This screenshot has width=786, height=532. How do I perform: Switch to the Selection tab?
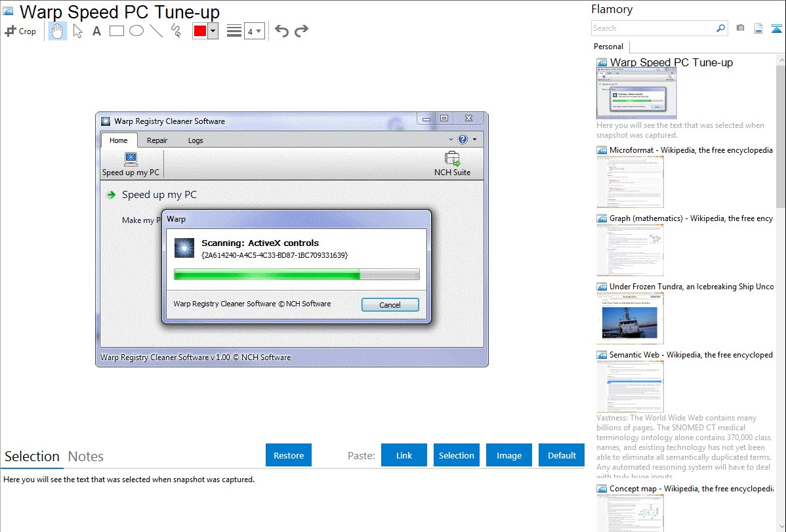pyautogui.click(x=32, y=457)
